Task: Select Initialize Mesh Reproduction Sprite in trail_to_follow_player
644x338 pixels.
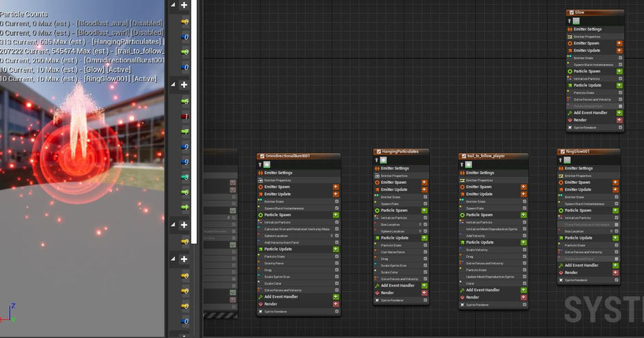Action: [x=493, y=229]
